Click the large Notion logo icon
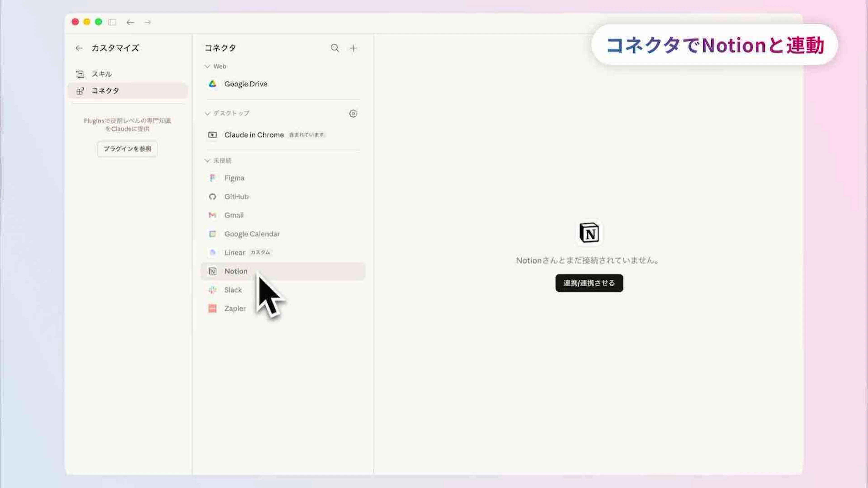 pyautogui.click(x=589, y=233)
